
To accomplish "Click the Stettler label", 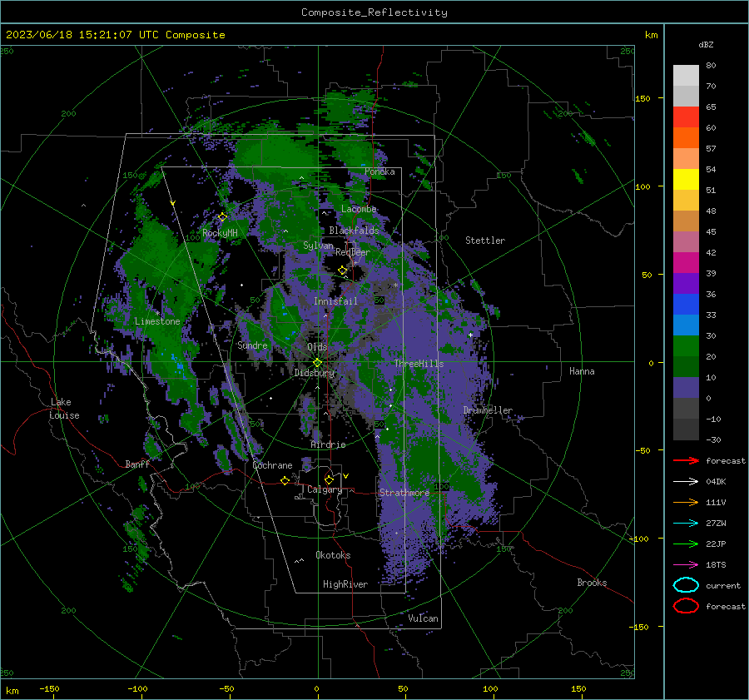I will tap(485, 241).
